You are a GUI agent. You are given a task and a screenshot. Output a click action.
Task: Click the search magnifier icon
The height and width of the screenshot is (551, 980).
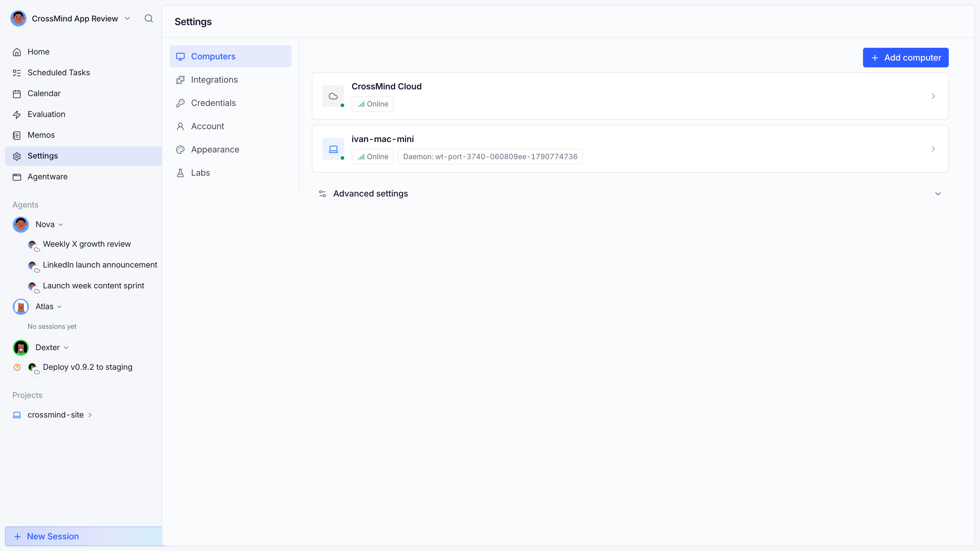[x=149, y=18]
